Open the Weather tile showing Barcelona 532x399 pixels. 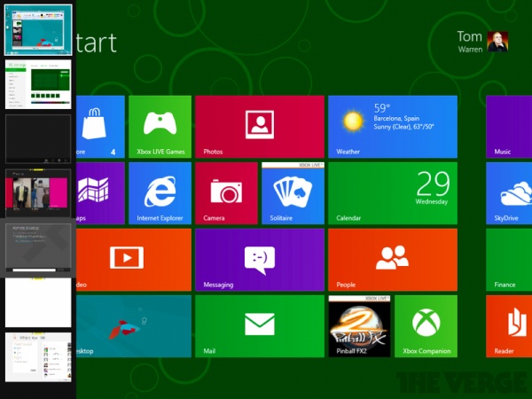pyautogui.click(x=392, y=127)
